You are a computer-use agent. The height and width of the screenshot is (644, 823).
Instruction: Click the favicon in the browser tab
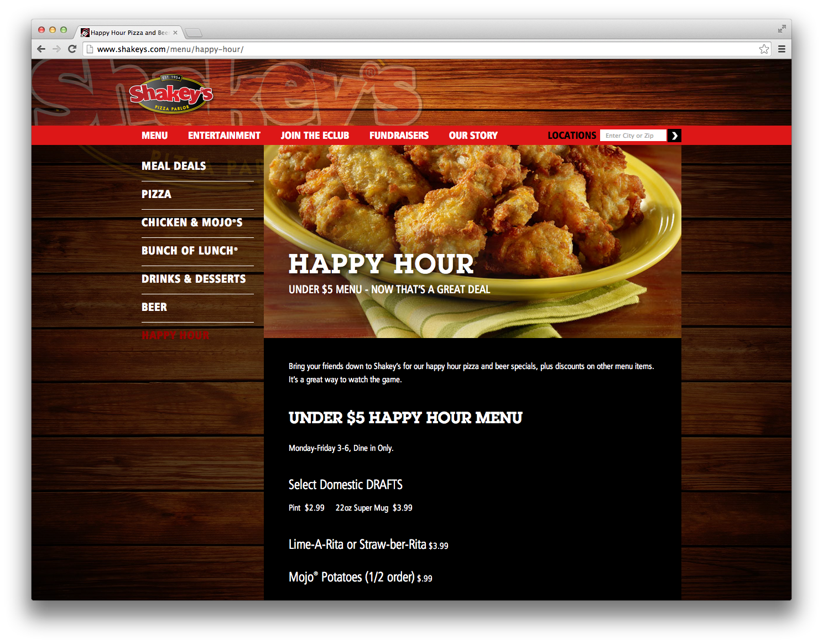click(86, 32)
